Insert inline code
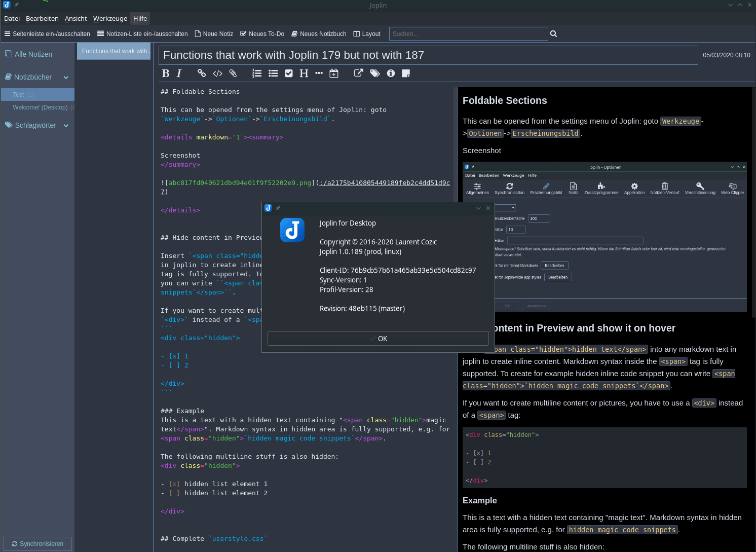Image resolution: width=756 pixels, height=552 pixels. click(x=217, y=73)
